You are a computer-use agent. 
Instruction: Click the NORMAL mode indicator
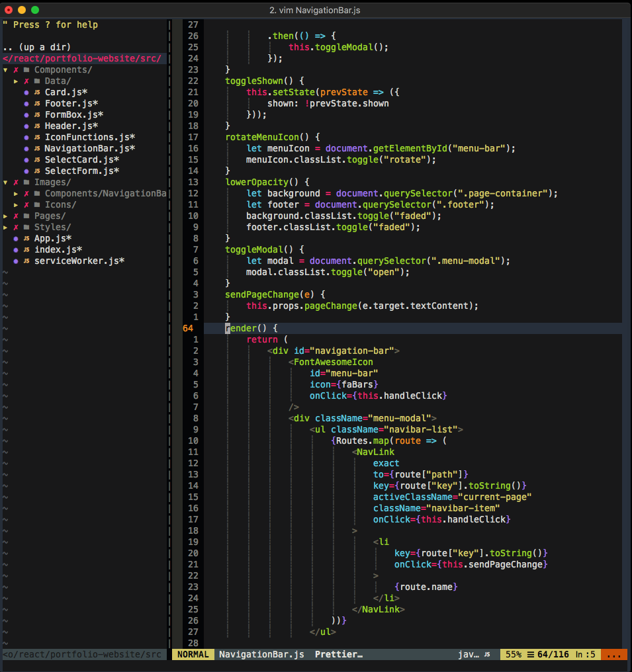click(x=193, y=654)
